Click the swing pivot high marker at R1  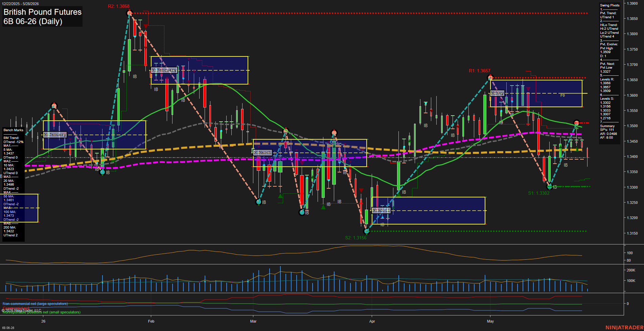pos(490,78)
